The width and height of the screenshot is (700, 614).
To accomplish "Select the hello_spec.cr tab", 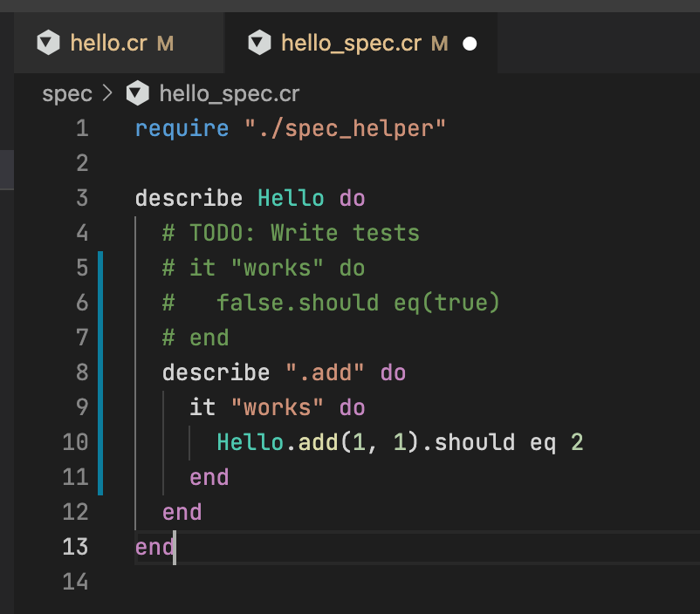I will (360, 44).
